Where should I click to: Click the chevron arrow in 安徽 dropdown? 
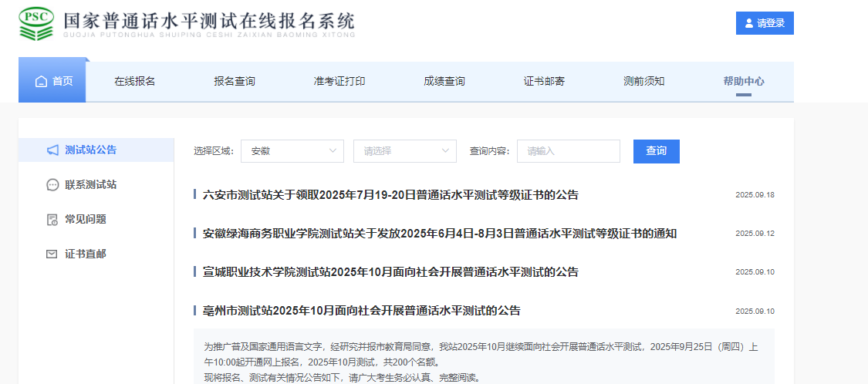(x=333, y=151)
